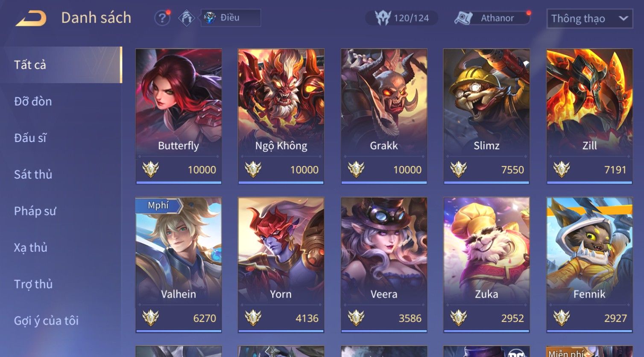Click the diamond house icon beside Điêu
This screenshot has width=644, height=357.
[186, 18]
